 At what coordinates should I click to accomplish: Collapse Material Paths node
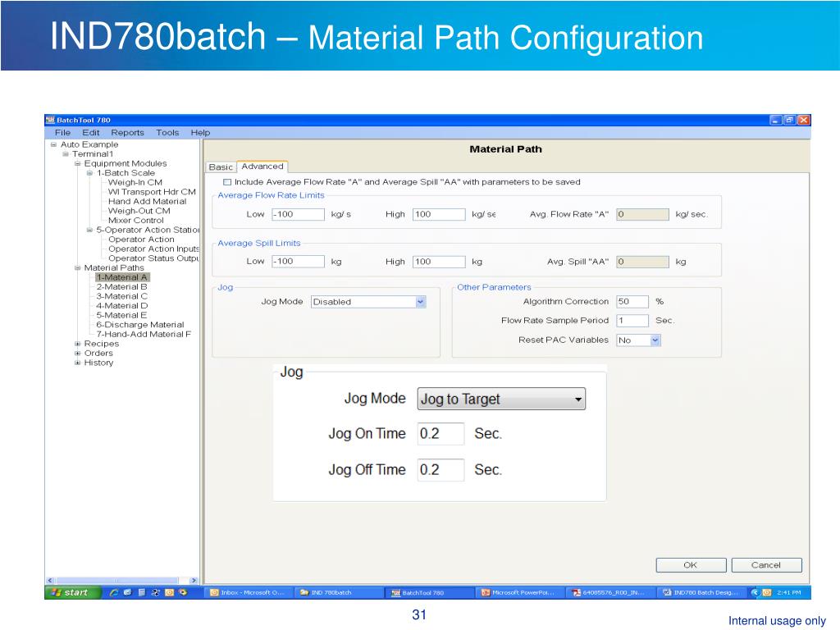77,268
